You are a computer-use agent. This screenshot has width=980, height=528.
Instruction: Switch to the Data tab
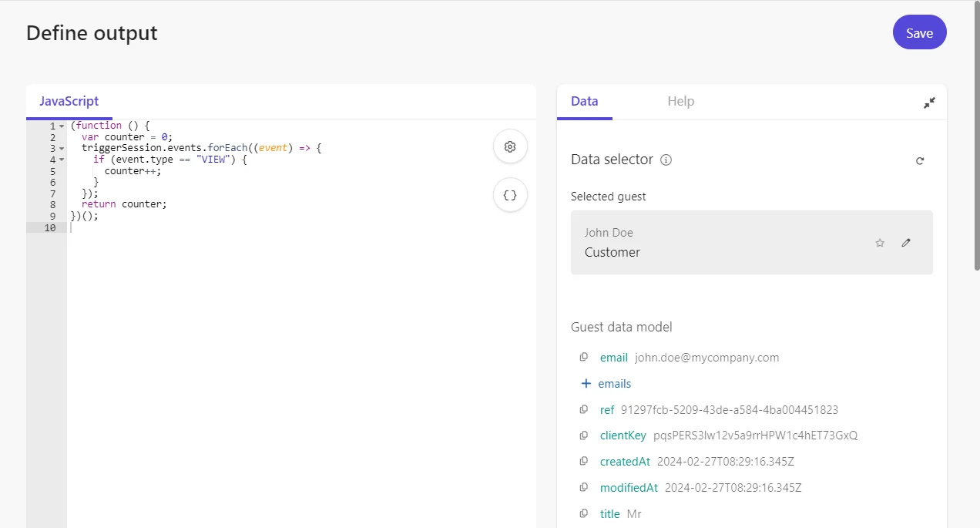pyautogui.click(x=585, y=101)
